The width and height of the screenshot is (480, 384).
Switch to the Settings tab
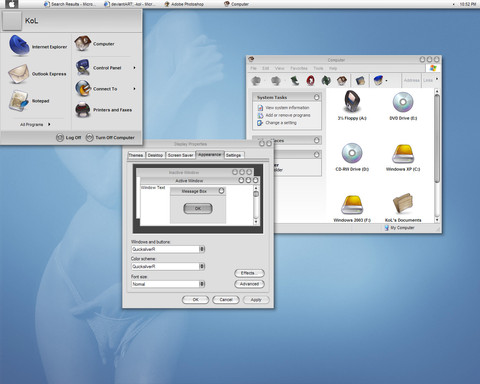pyautogui.click(x=234, y=155)
